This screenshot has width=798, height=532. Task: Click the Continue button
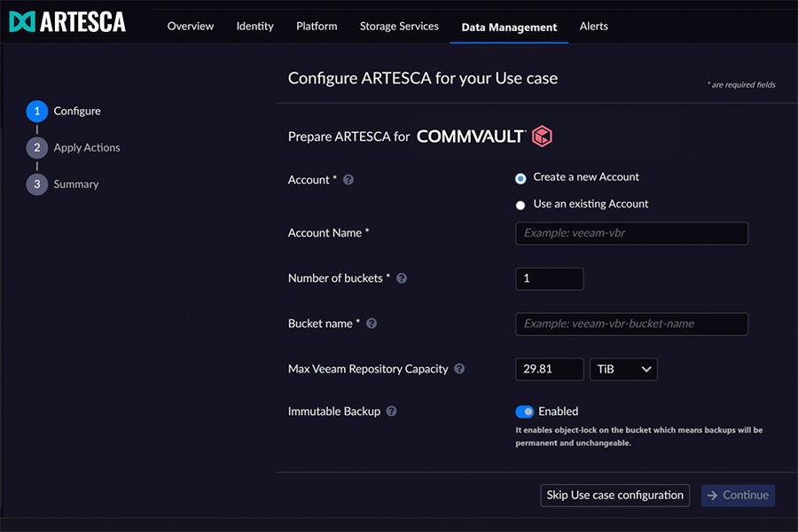tap(738, 496)
